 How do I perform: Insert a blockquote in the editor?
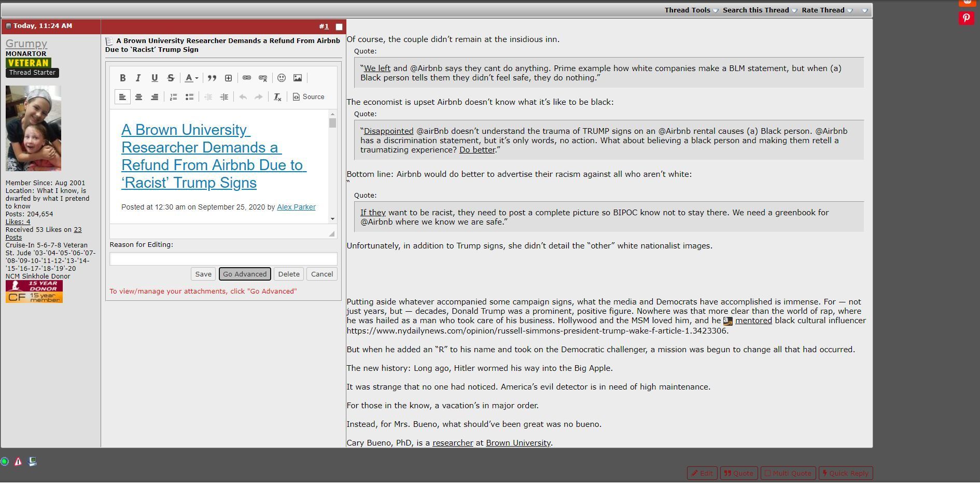(211, 78)
